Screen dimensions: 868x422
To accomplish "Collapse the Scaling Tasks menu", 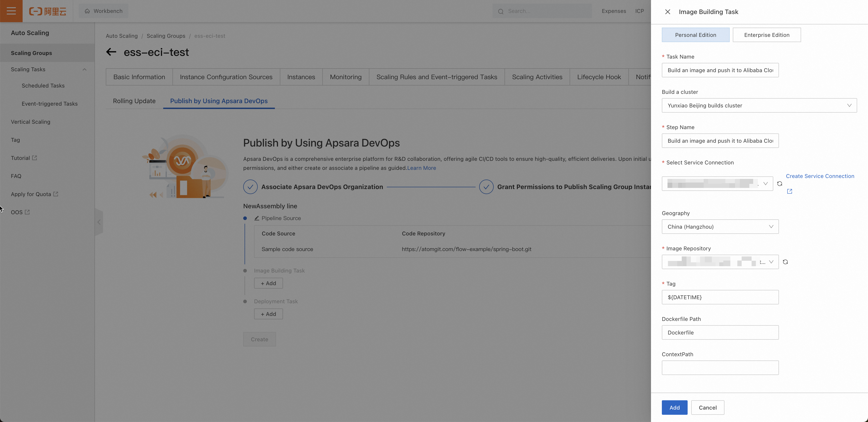I will point(84,69).
